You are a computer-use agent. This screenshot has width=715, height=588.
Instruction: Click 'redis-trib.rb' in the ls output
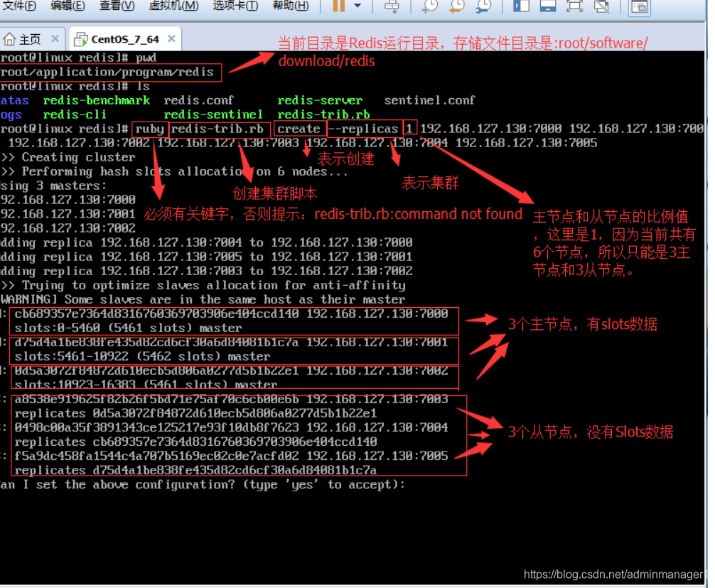pyautogui.click(x=323, y=114)
